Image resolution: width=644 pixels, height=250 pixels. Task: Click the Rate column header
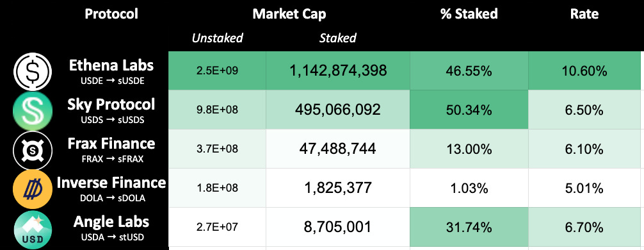pos(584,14)
